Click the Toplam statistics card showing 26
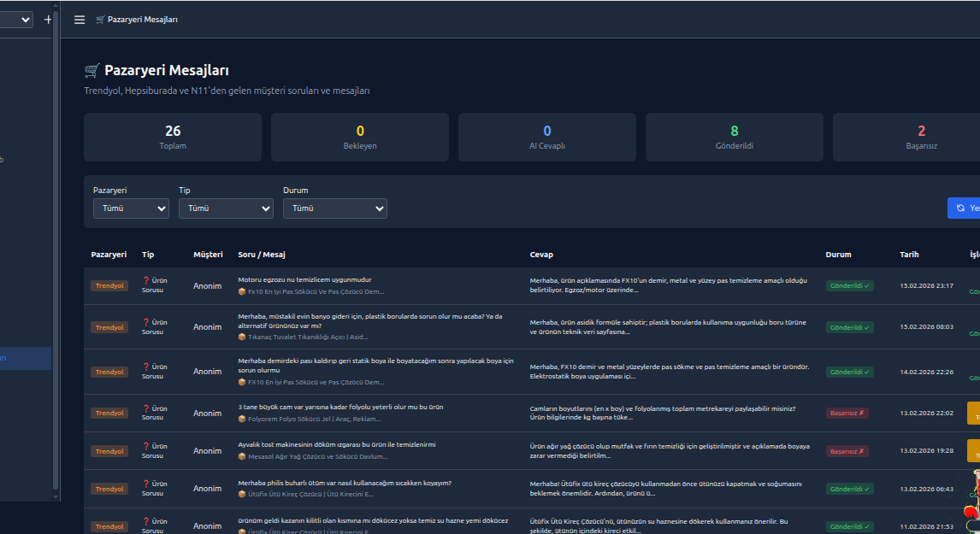 click(172, 137)
